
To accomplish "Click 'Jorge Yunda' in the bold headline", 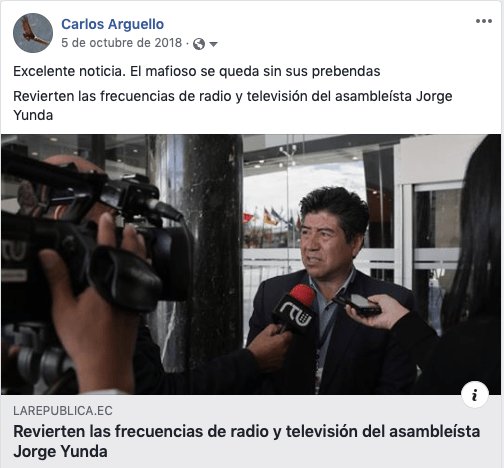I will tap(60, 452).
